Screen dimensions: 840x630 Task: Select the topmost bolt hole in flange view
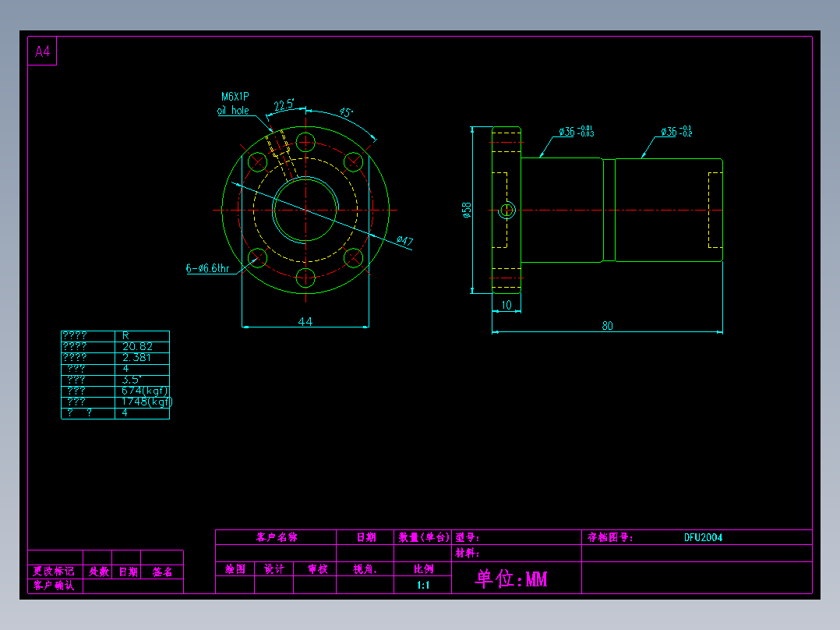click(305, 143)
